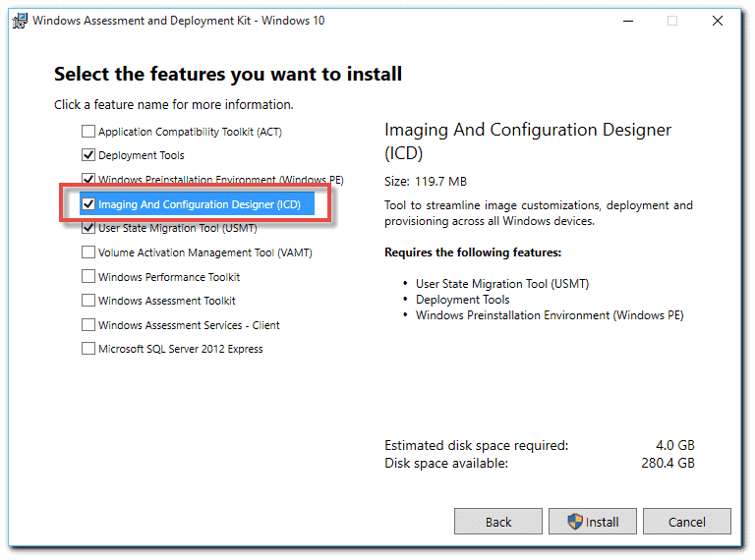
Task: Uncheck Imaging And Configuration Designer checkbox
Action: (x=88, y=204)
